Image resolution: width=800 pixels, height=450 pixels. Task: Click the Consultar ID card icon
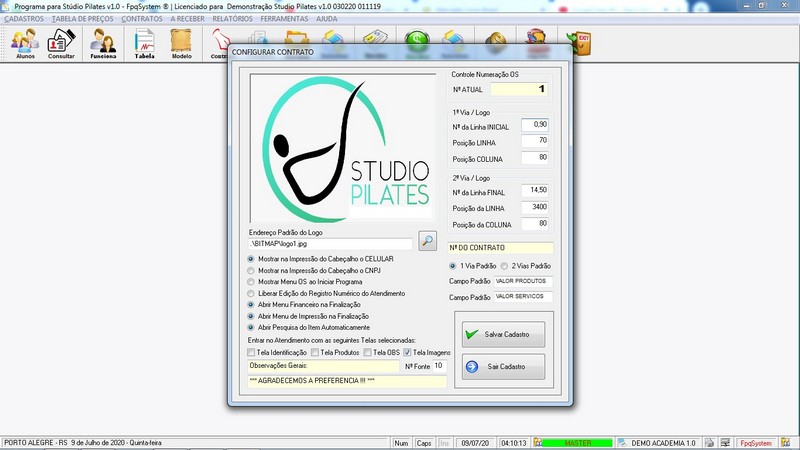pyautogui.click(x=61, y=43)
